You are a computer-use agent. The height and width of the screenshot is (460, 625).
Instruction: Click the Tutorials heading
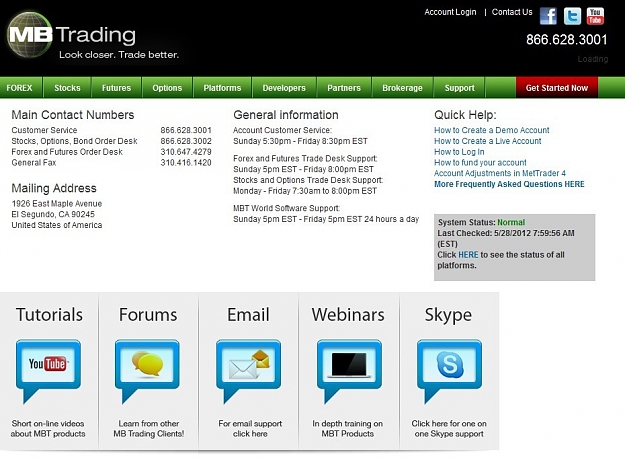[x=49, y=315]
